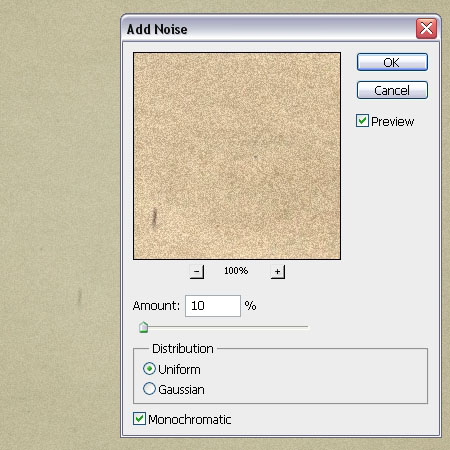Confirm noise settings with OK
This screenshot has width=450, height=450.
392,62
